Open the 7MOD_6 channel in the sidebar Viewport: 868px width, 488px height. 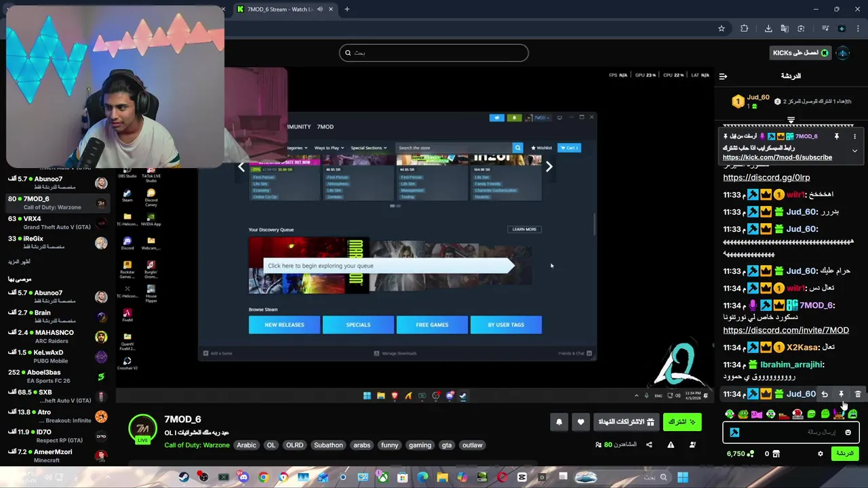[58, 203]
